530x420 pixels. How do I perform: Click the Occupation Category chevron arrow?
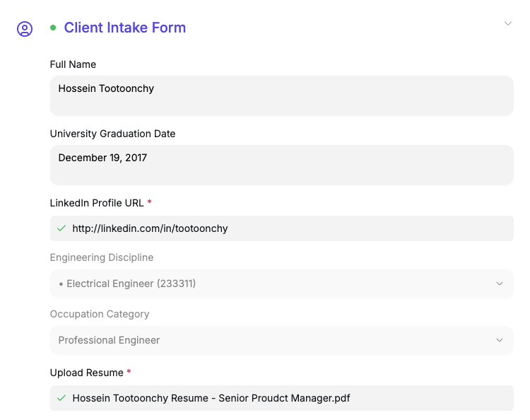pos(499,340)
